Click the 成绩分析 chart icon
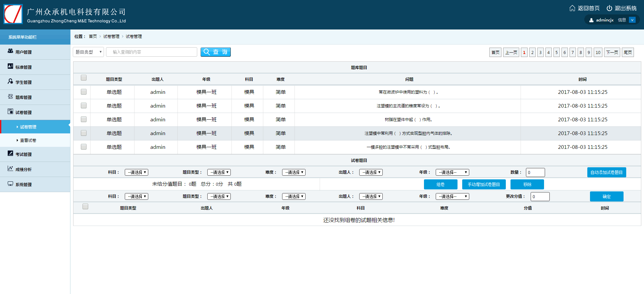 pyautogui.click(x=10, y=169)
